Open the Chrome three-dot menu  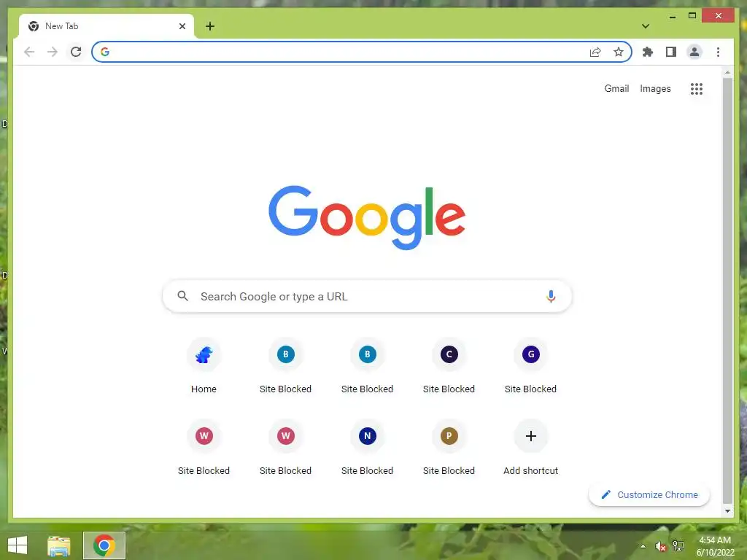pyautogui.click(x=718, y=52)
